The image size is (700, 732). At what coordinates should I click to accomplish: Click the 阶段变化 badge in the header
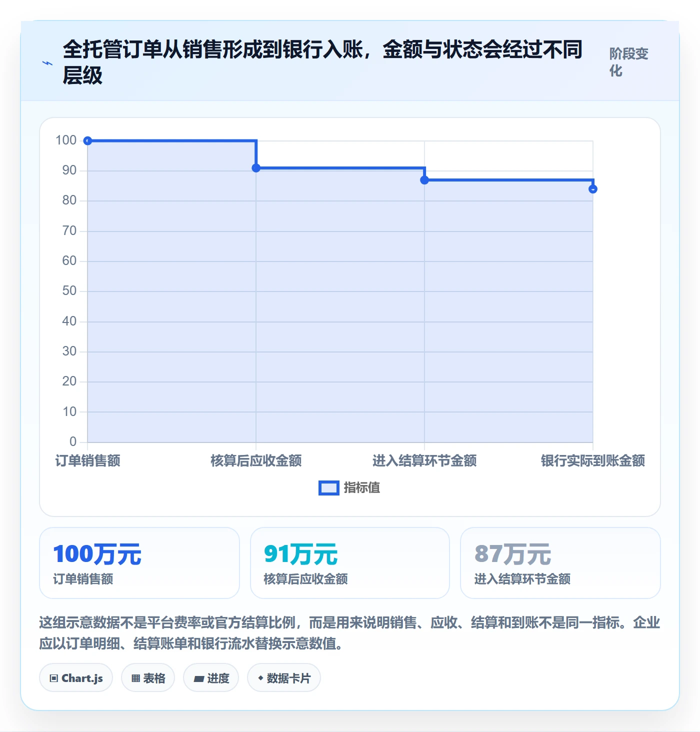pos(628,62)
